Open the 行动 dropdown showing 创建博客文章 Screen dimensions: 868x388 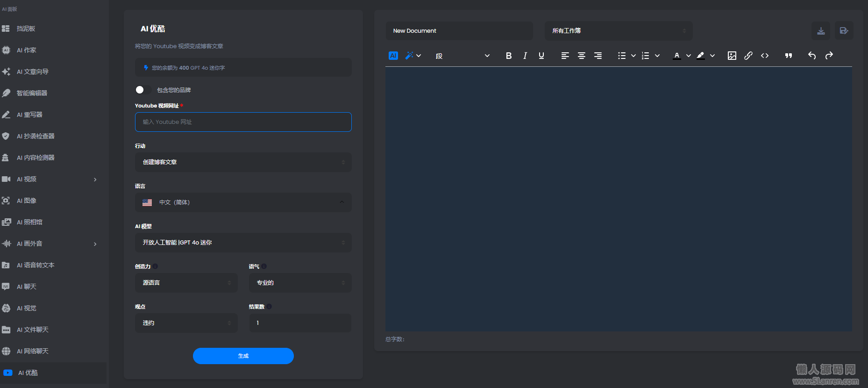(x=243, y=162)
